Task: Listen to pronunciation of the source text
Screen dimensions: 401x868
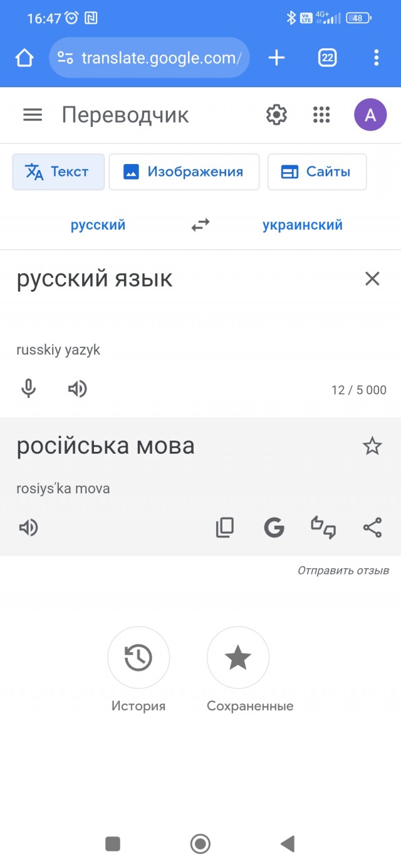Action: [77, 389]
